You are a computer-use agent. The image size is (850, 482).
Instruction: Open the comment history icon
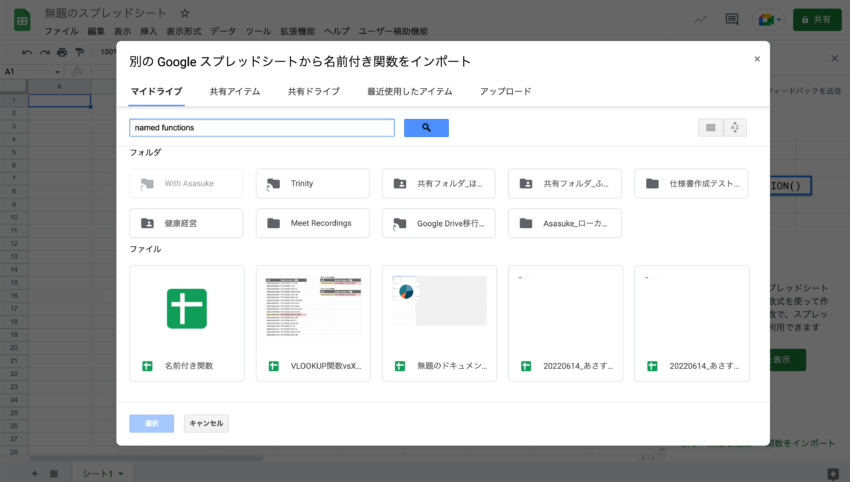(x=731, y=19)
